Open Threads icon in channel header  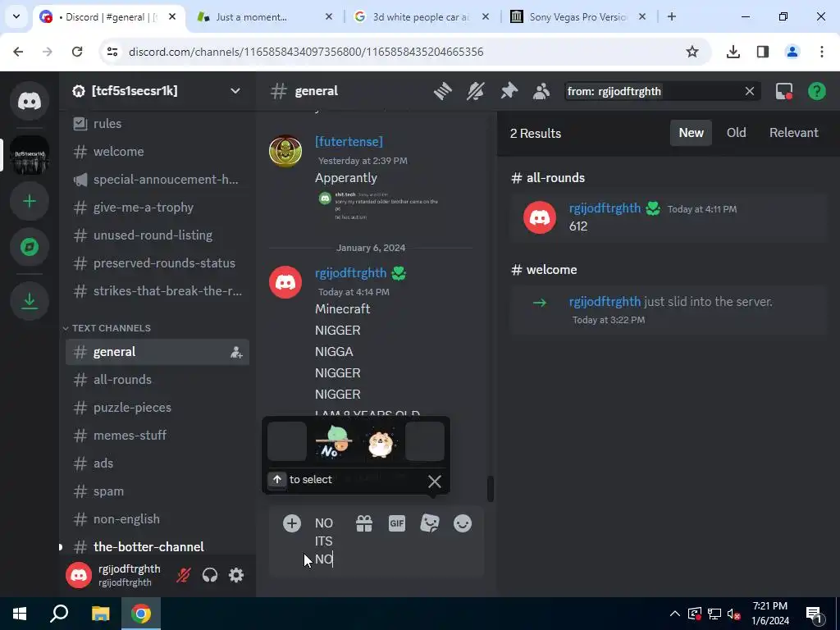coord(442,91)
